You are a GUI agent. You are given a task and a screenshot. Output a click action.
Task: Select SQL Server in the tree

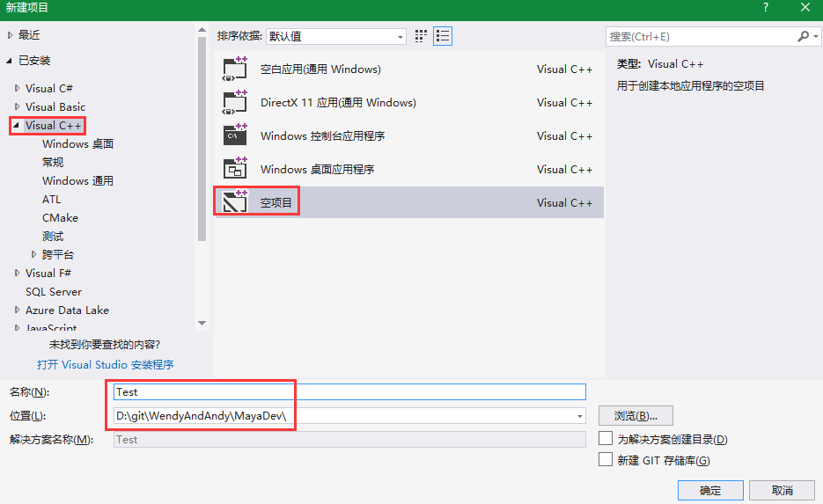(54, 292)
